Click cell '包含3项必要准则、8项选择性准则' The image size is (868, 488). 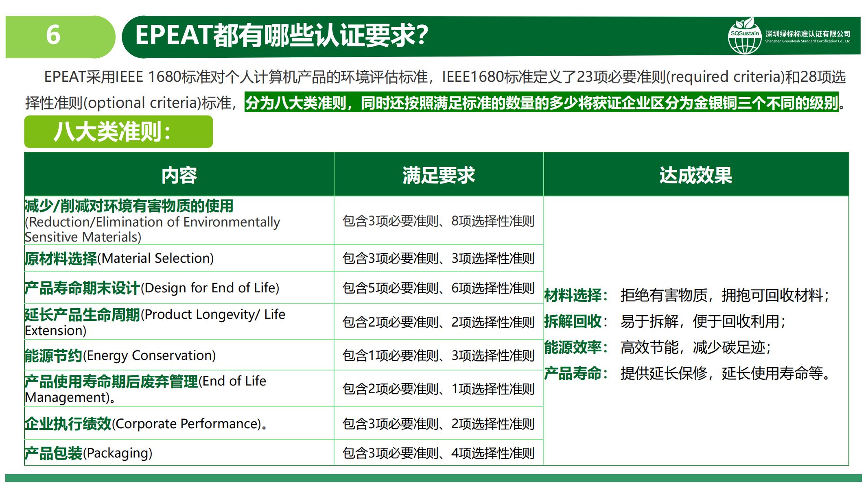[x=439, y=221]
